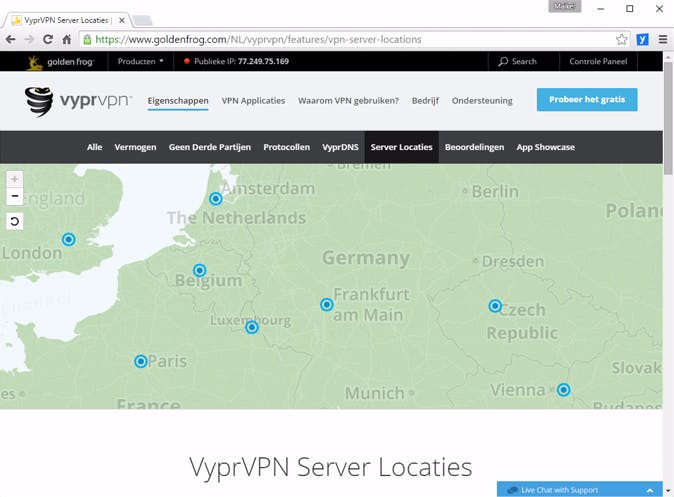This screenshot has width=674, height=497.
Task: Close the VyprVPN Server Locaties tab
Action: tap(122, 20)
